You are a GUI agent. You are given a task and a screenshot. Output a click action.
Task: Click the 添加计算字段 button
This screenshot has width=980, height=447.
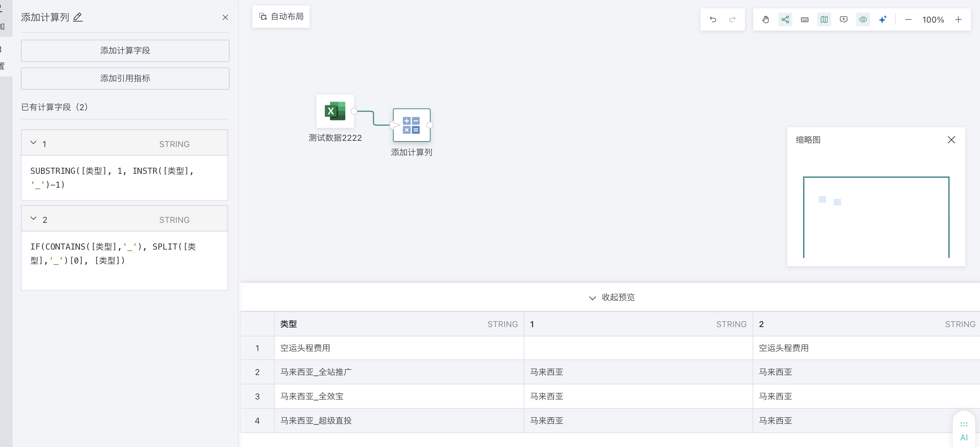point(125,50)
